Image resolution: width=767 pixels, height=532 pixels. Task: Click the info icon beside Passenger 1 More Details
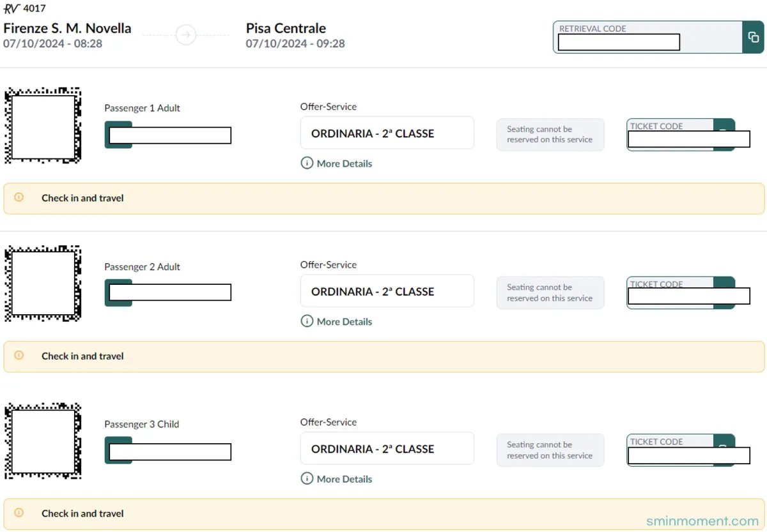pyautogui.click(x=307, y=163)
